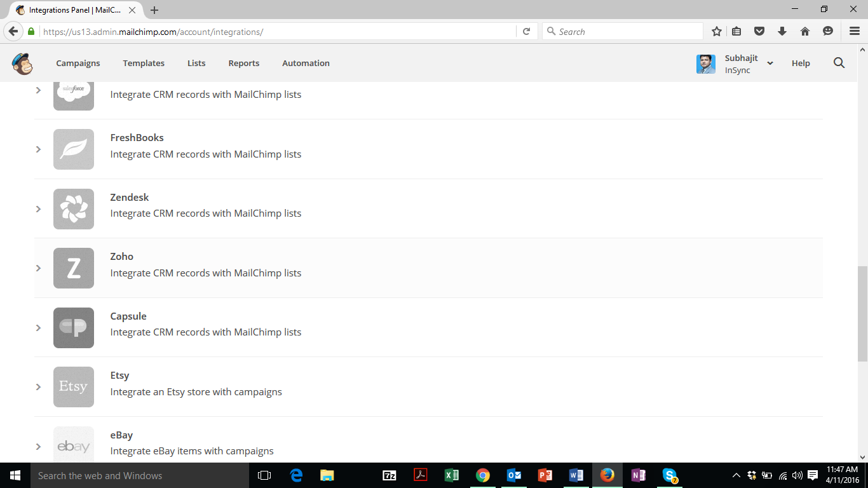The image size is (868, 488).
Task: Click the Hello chat smiley icon
Action: coord(828,31)
